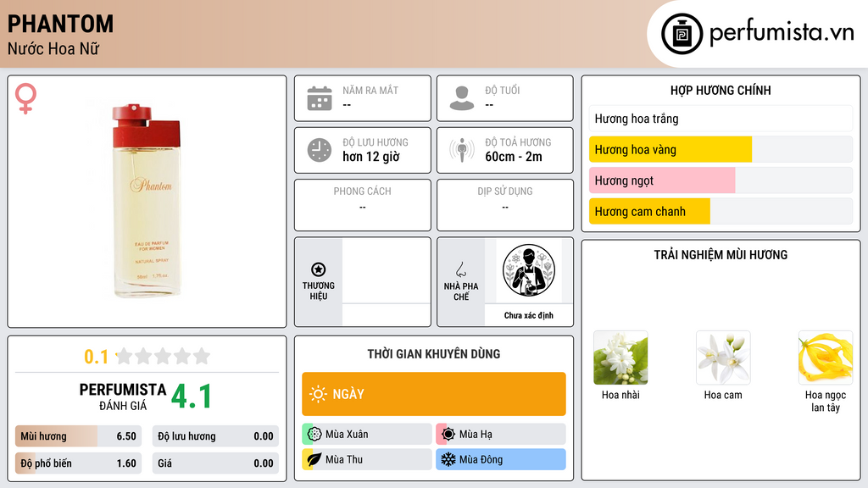Select the Mùa Thu season item

point(367,459)
